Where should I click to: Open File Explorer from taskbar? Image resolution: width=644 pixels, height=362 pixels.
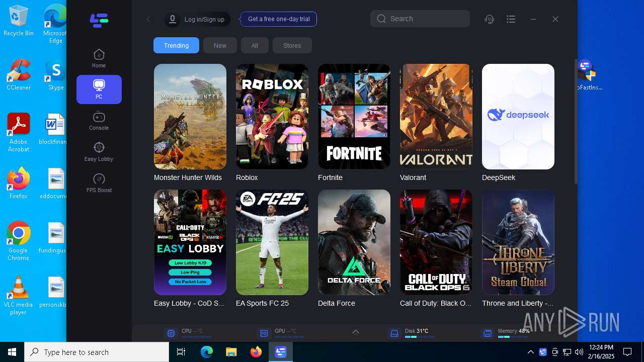[231, 352]
